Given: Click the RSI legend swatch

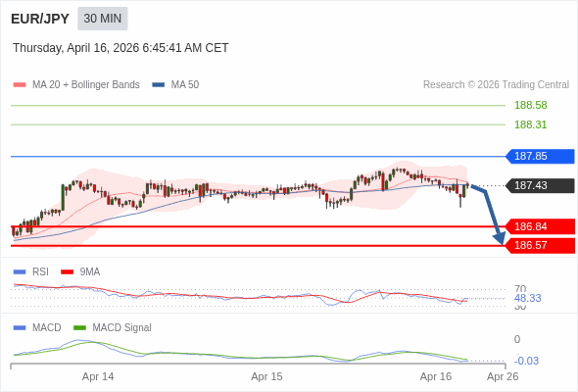Looking at the screenshot, I should click(x=20, y=272).
